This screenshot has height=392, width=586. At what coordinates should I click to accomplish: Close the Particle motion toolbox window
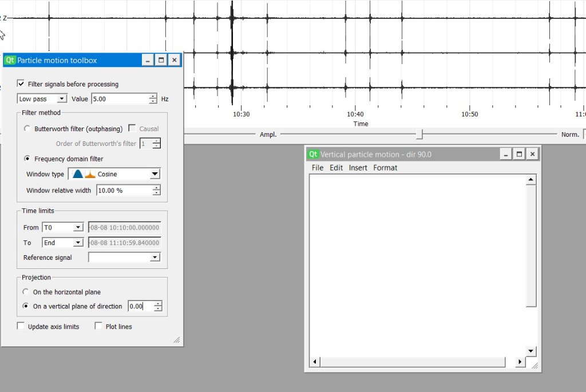(x=175, y=60)
